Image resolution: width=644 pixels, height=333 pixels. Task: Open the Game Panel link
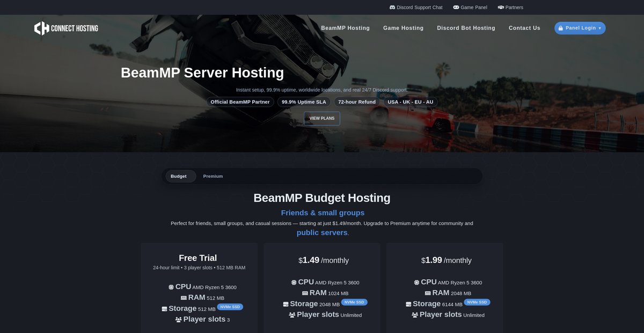point(470,8)
